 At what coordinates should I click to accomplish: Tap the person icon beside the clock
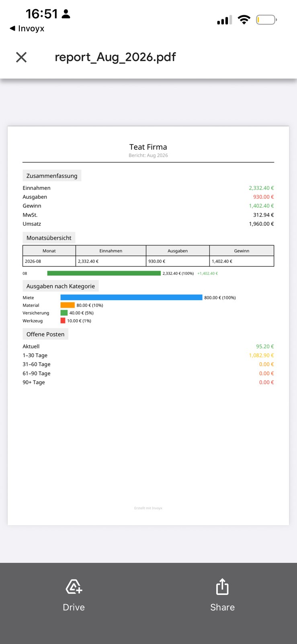coord(66,14)
